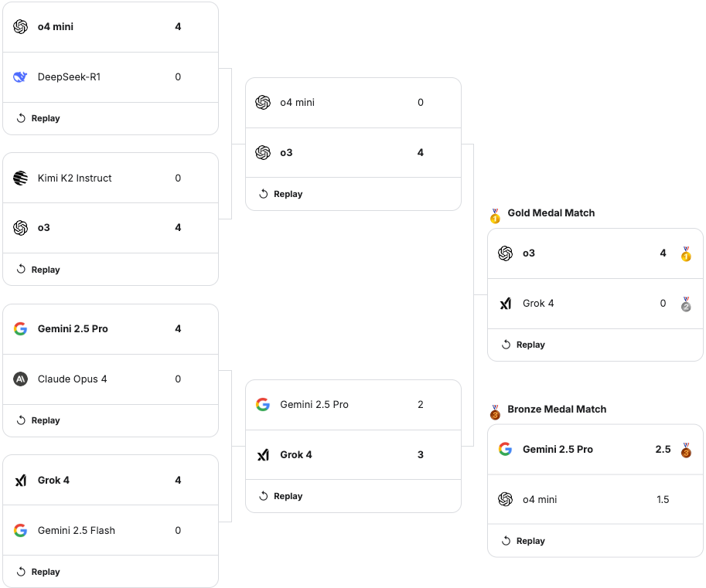The height and width of the screenshot is (588, 706).
Task: Replay the o4 mini vs o3 semifinal
Action: point(281,194)
